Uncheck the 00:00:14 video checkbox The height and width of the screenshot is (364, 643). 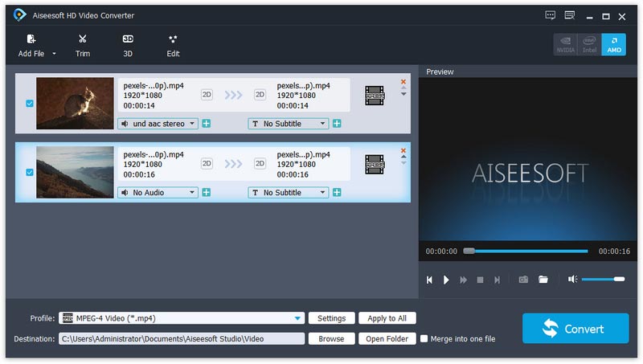coord(30,104)
